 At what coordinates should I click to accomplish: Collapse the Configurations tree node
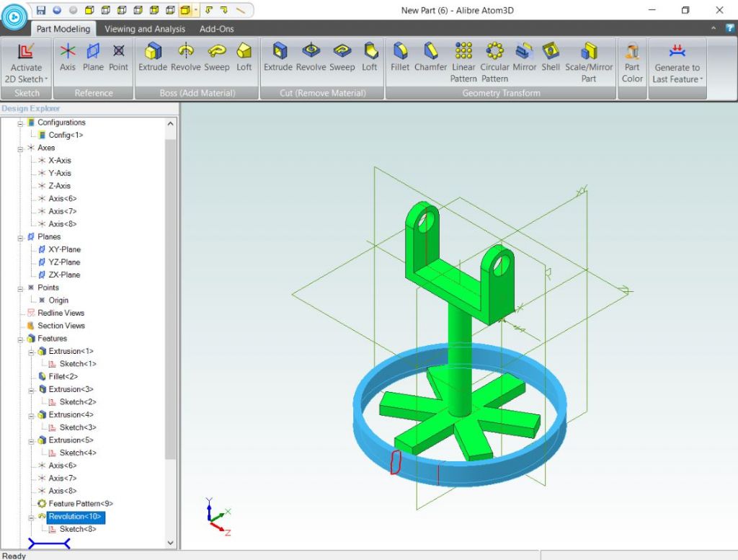(20, 123)
